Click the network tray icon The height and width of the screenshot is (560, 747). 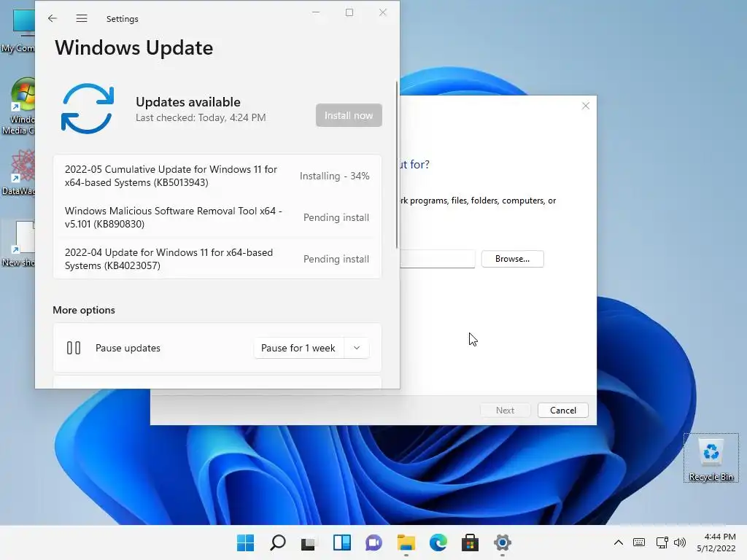coord(662,542)
